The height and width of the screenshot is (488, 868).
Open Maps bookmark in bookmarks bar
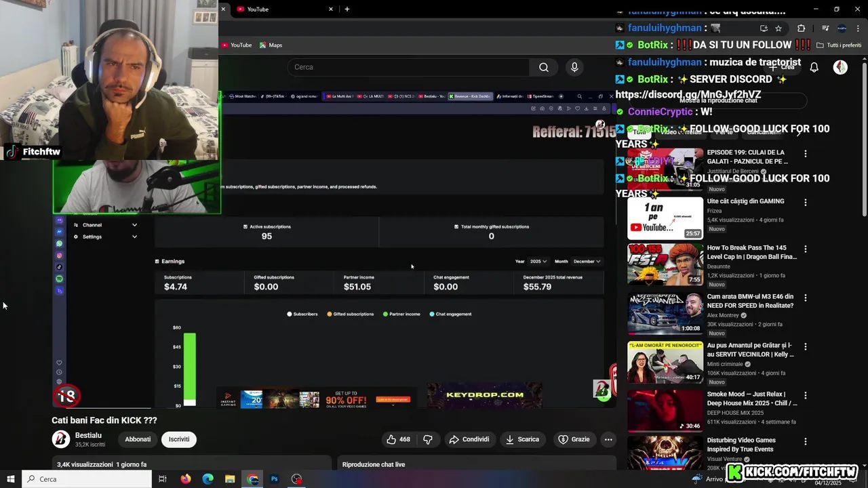point(271,45)
